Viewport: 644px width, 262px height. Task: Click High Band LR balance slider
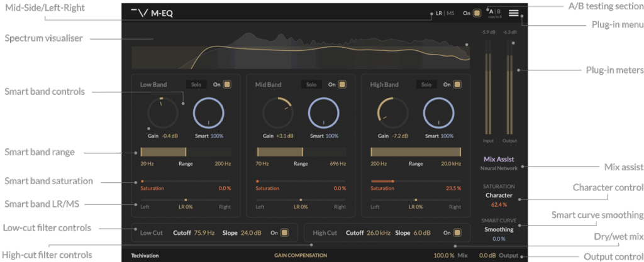416,200
